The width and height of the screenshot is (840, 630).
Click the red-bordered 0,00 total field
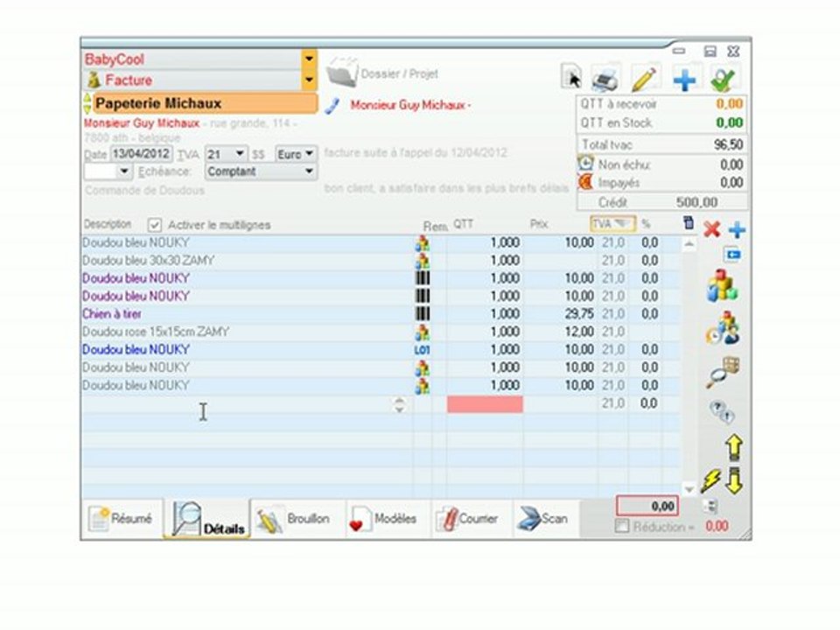(647, 506)
